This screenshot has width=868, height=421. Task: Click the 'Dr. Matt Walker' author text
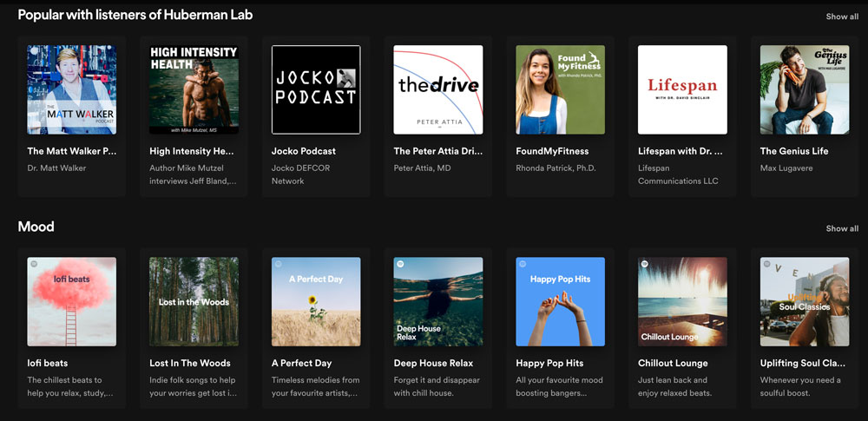(x=56, y=168)
